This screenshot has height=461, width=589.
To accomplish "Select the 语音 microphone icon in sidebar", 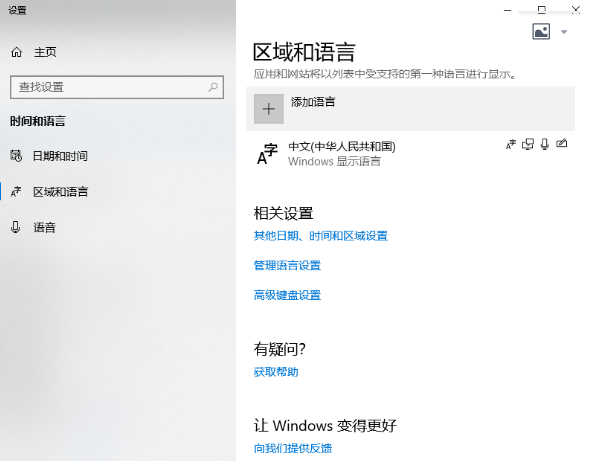I will tap(15, 227).
